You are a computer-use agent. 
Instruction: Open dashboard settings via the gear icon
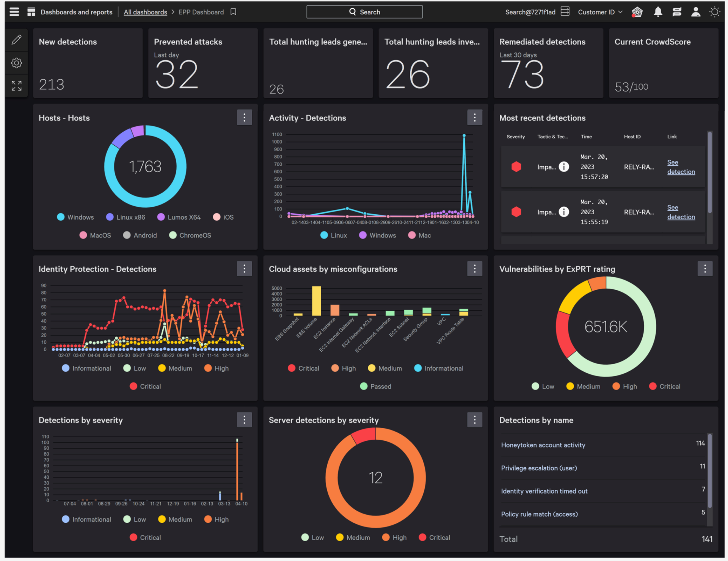click(16, 63)
